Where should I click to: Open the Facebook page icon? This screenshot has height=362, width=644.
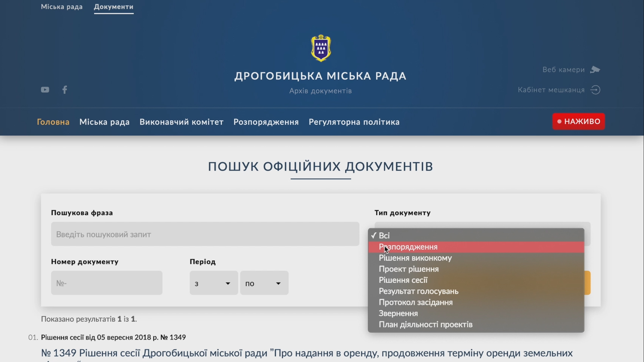coord(65,90)
